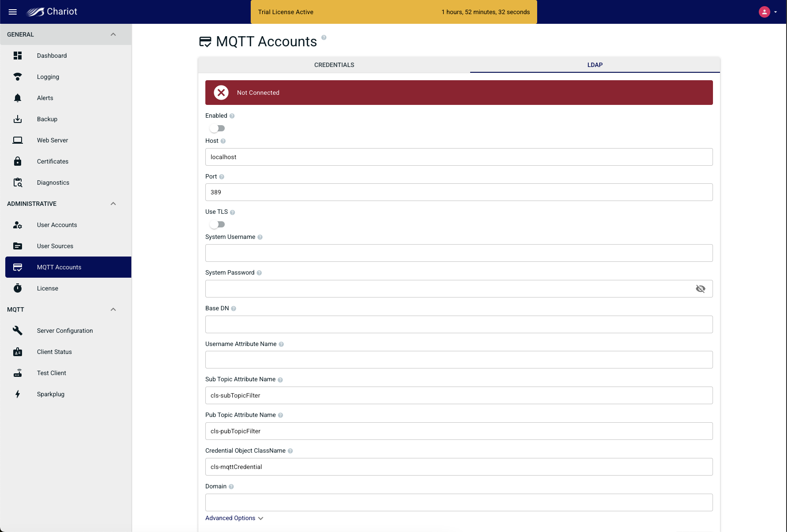The image size is (787, 532).
Task: Click the Dashboard icon in sidebar
Action: pyautogui.click(x=18, y=56)
